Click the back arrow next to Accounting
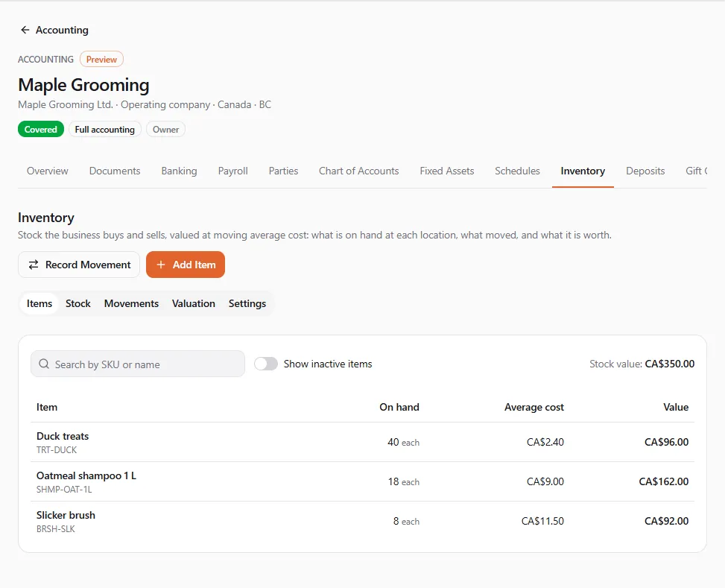This screenshot has height=588, width=725. [x=25, y=30]
